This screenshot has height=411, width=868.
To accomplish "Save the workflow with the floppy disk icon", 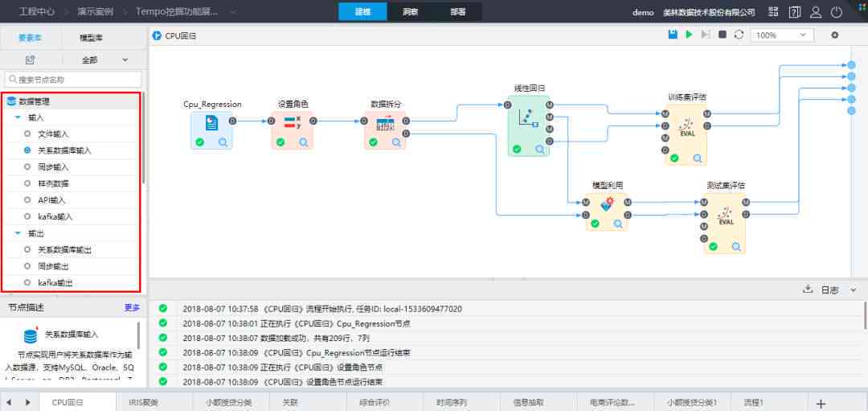I will pos(673,35).
